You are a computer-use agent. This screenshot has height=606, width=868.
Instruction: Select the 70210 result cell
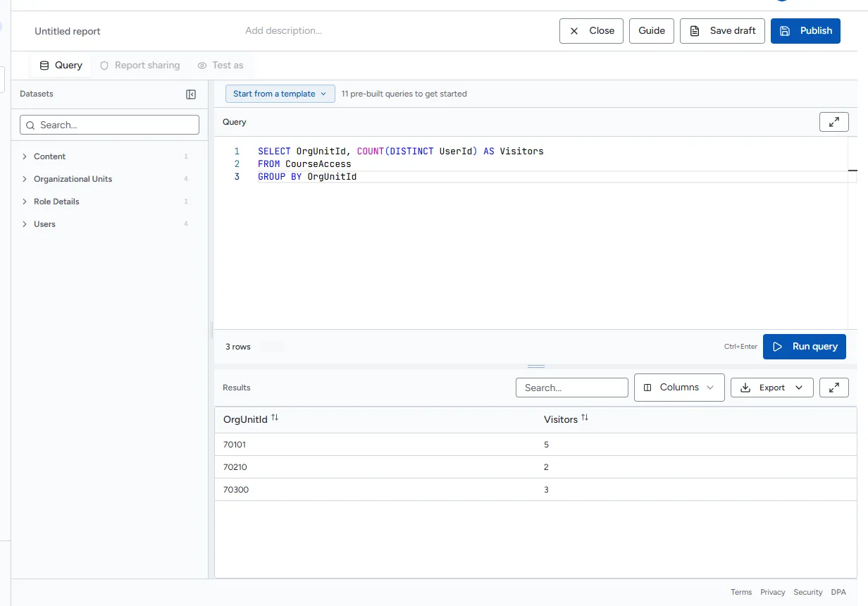375,467
